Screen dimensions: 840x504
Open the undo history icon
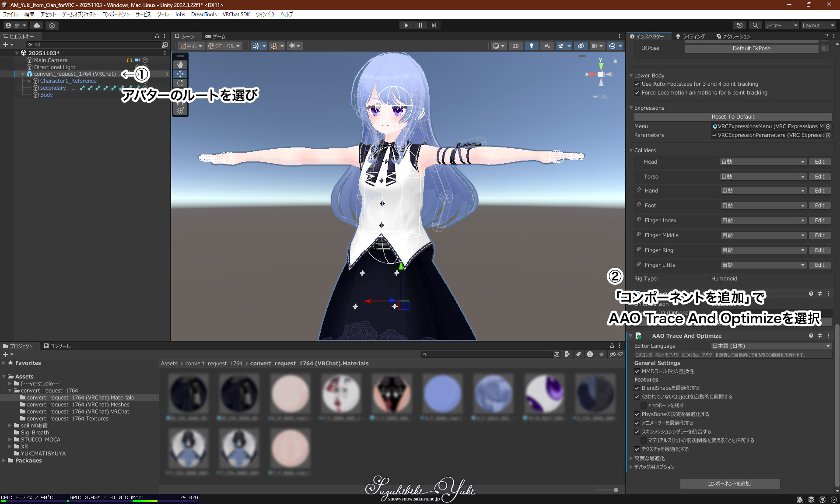740,25
